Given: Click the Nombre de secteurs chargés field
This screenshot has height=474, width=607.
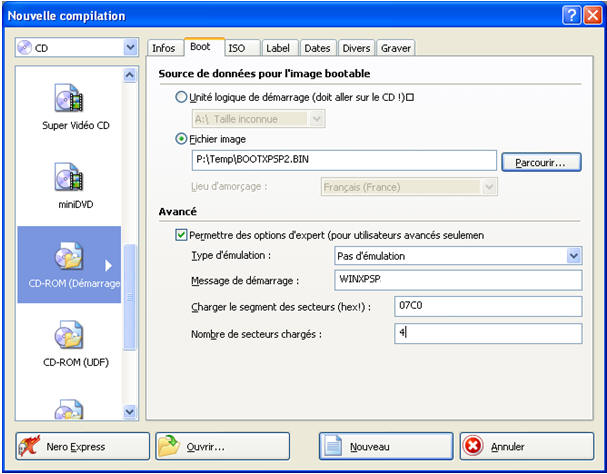Looking at the screenshot, I should coord(488,333).
